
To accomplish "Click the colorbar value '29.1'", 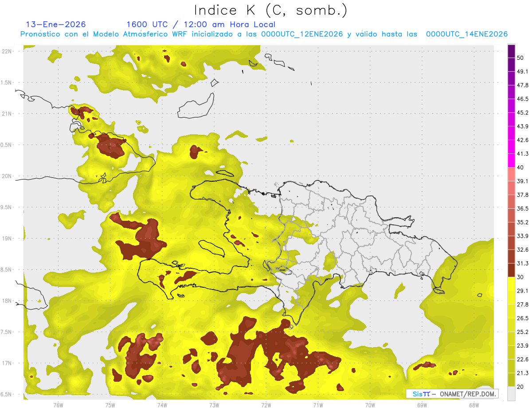I will (523, 291).
